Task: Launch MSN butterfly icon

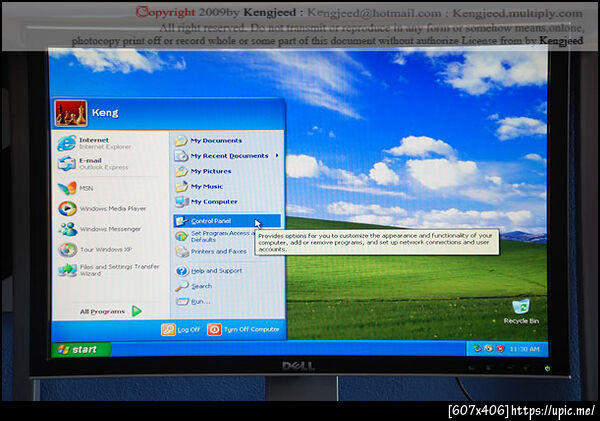Action: click(67, 188)
